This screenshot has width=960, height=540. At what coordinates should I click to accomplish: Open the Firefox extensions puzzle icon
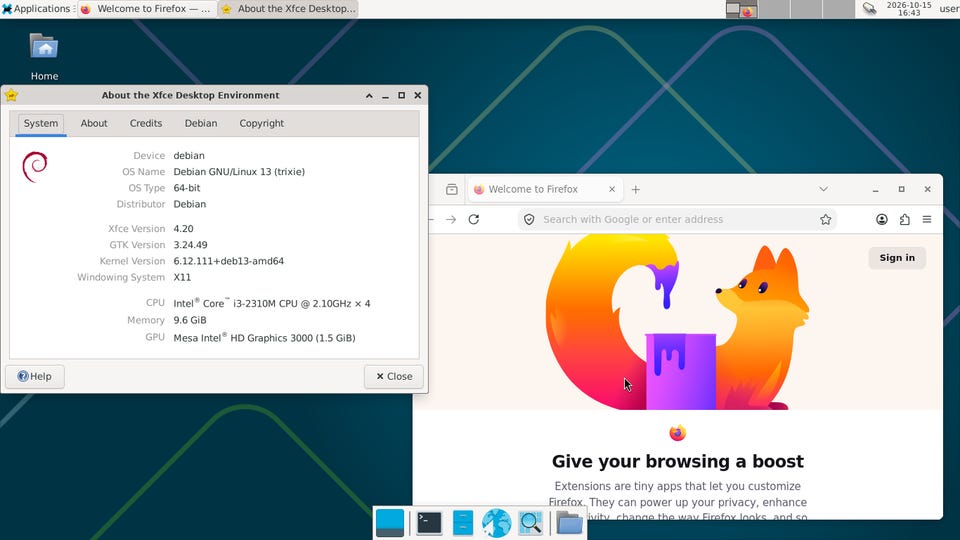click(904, 219)
